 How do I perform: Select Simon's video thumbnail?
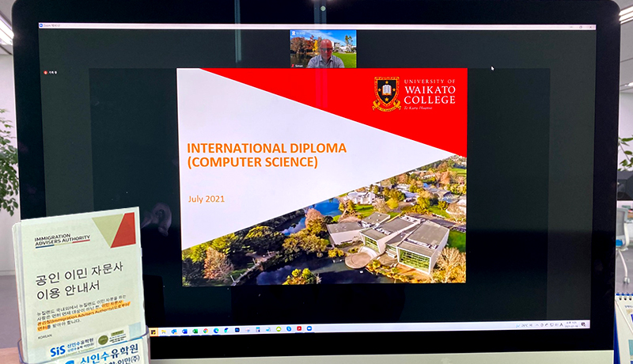(323, 48)
